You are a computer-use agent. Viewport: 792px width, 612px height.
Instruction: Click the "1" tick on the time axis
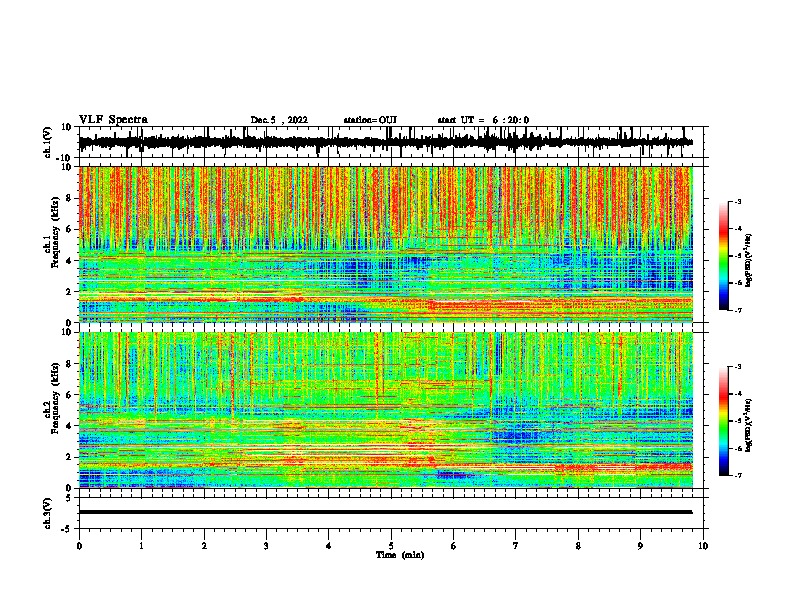[141, 546]
